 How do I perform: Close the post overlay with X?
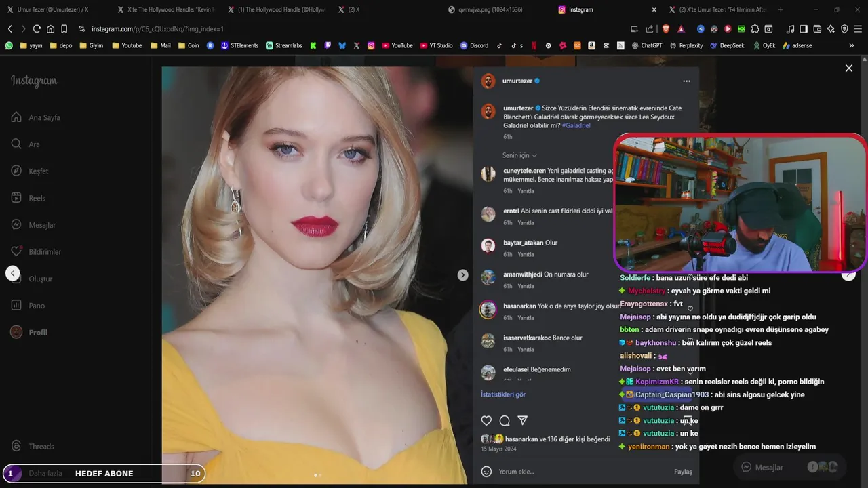click(848, 68)
